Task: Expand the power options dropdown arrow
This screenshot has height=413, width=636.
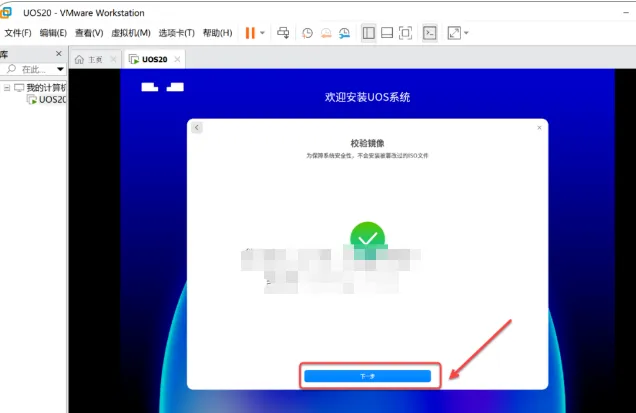Action: pos(262,33)
